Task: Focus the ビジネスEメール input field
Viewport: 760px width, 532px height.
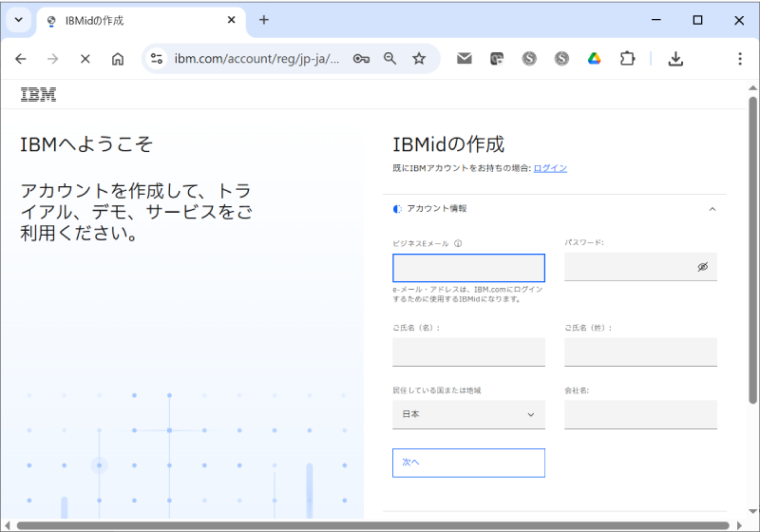Action: click(x=468, y=268)
